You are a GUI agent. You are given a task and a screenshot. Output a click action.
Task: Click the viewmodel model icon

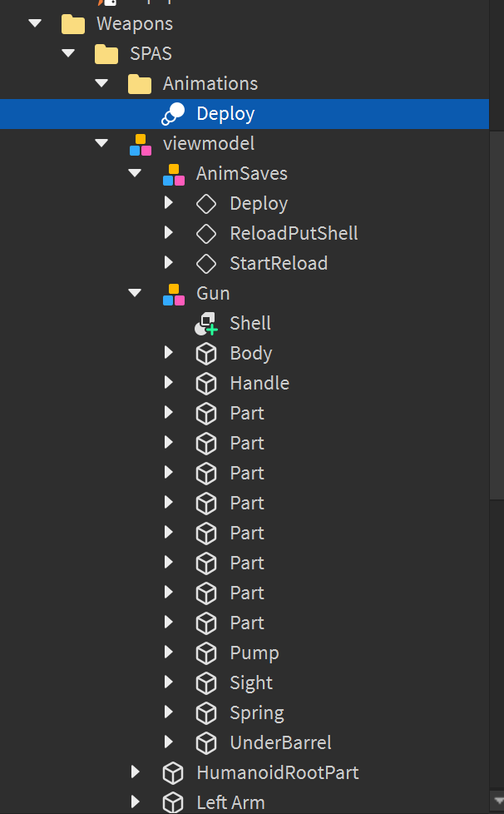[139, 143]
